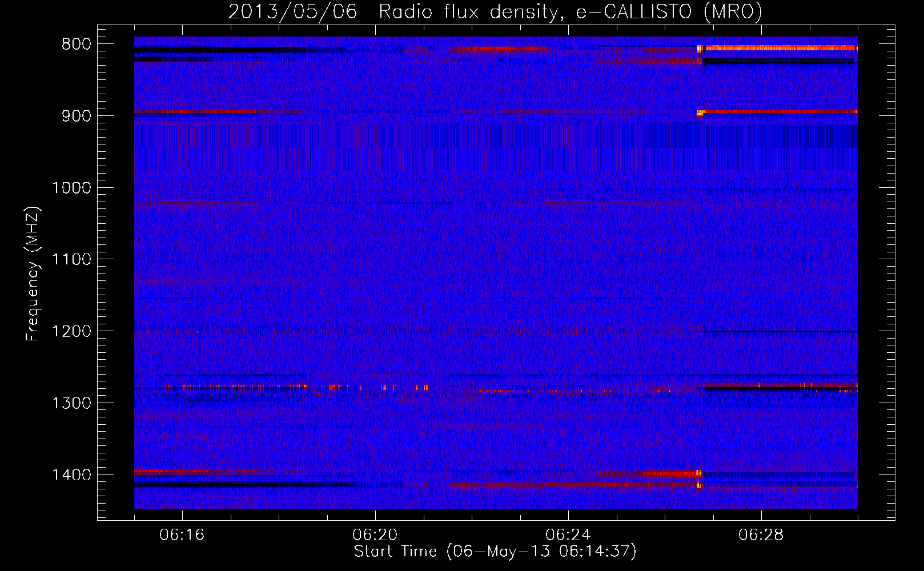Viewport: 924px width, 571px height.
Task: Click the plot title "Radio flux density, e-CALLISTO (MRO)"
Action: (x=571, y=11)
